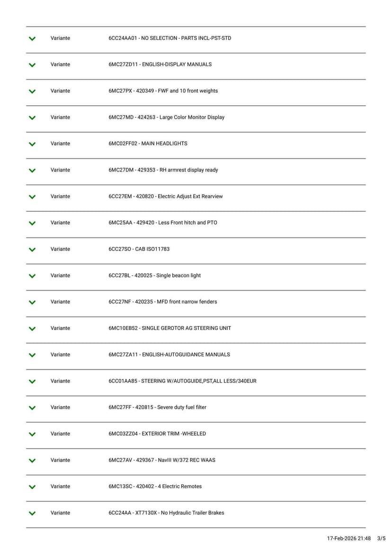392x555 pixels.
Task: Click the 3/5 page number indicator
Action: point(381,539)
